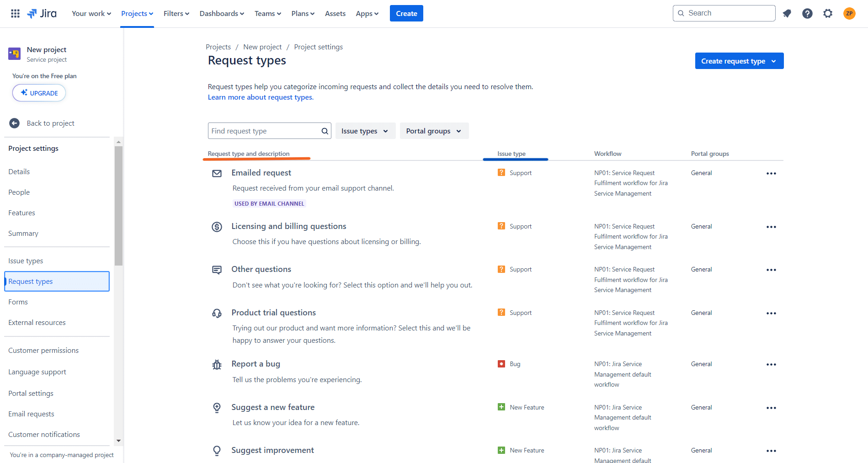
Task: Open more actions for Product trial questions
Action: [771, 313]
